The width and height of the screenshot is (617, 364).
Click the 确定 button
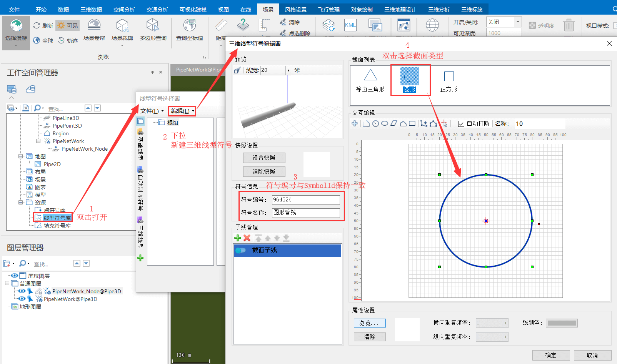click(550, 355)
